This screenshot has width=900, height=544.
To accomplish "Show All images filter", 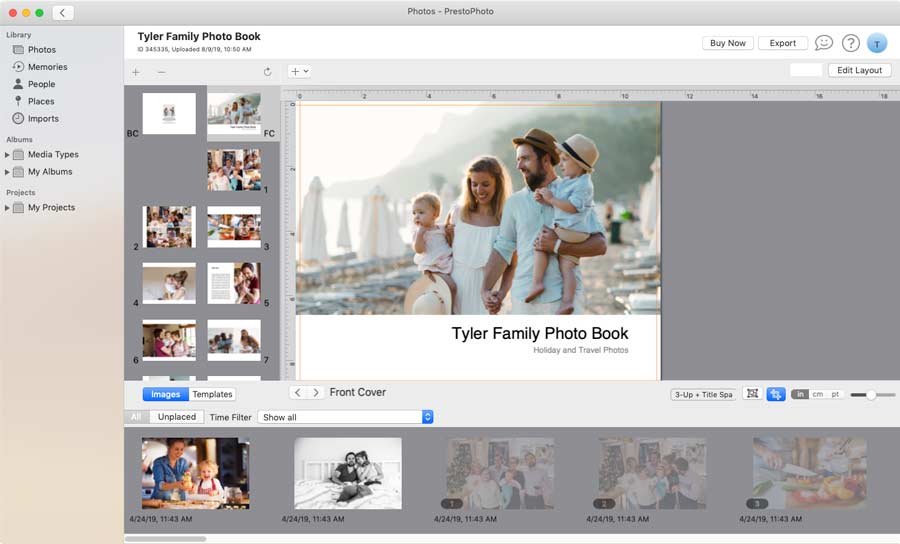I will [x=136, y=417].
